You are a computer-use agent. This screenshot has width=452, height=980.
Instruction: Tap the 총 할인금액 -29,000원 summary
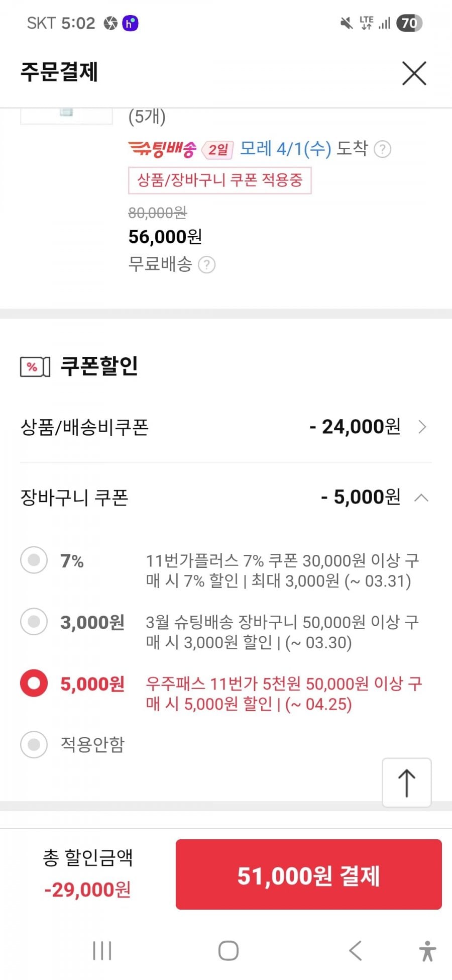tap(87, 874)
